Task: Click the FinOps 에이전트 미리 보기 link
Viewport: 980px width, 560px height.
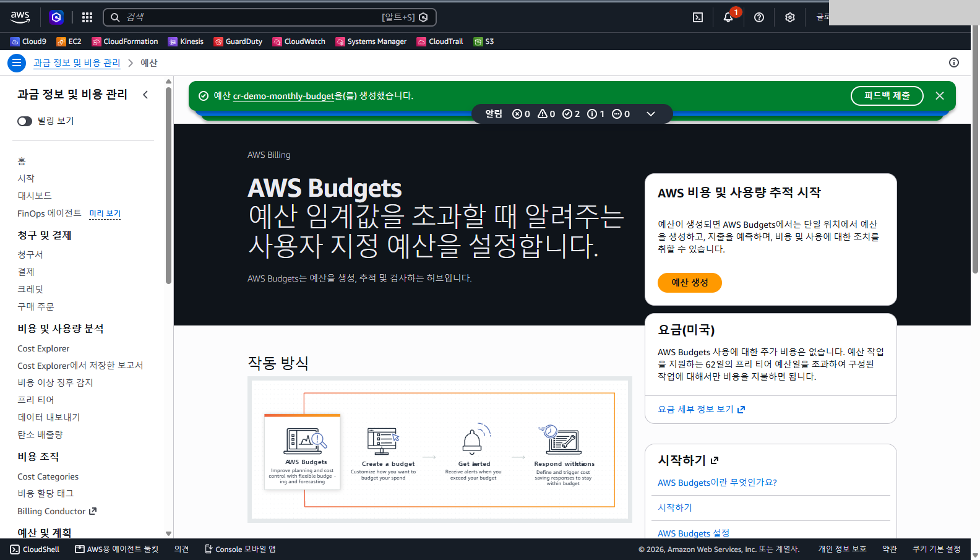Action: click(105, 213)
